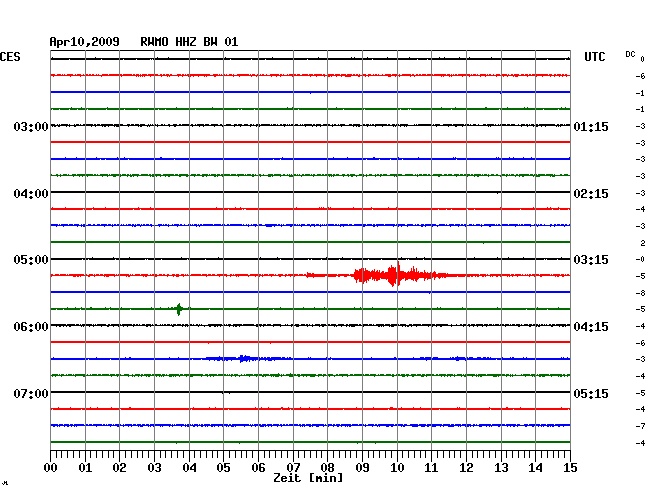Click the 04:15 UTC time label
Viewport: 650px width, 494px height.
[x=591, y=327]
